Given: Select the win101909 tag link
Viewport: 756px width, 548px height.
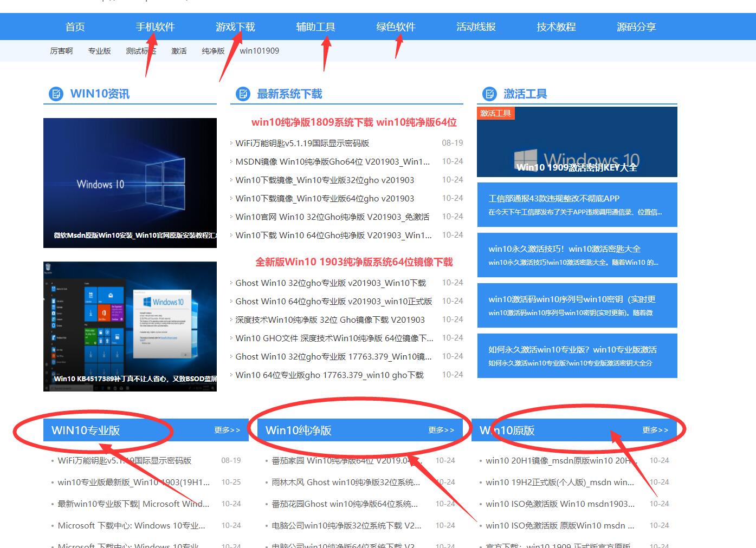Looking at the screenshot, I should (260, 51).
